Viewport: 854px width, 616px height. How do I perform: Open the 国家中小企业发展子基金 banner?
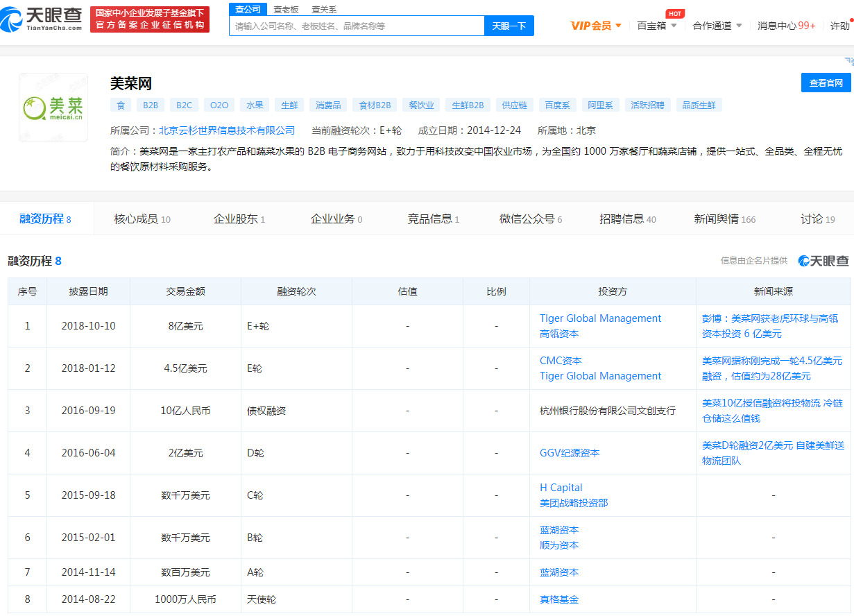tap(150, 19)
